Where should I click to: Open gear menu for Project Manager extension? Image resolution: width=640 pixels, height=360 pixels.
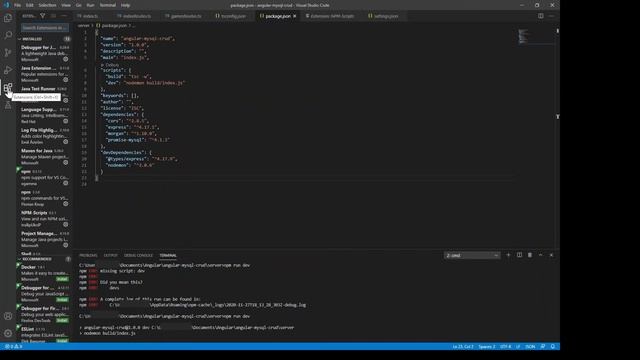tap(66, 245)
